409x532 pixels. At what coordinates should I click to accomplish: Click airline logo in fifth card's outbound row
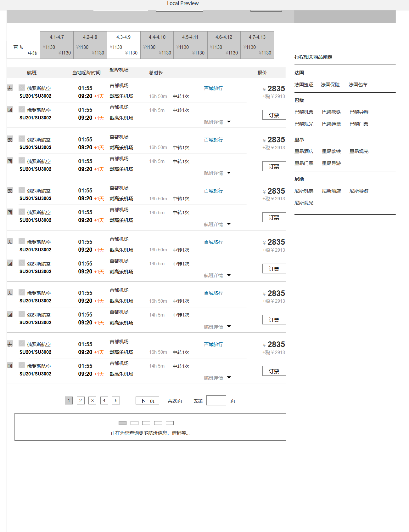coord(22,292)
